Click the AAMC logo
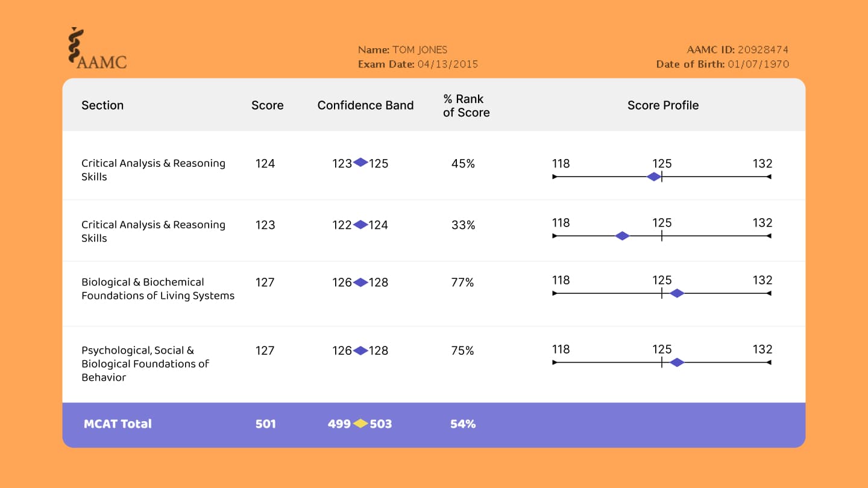Image resolution: width=868 pixels, height=488 pixels. (98, 48)
